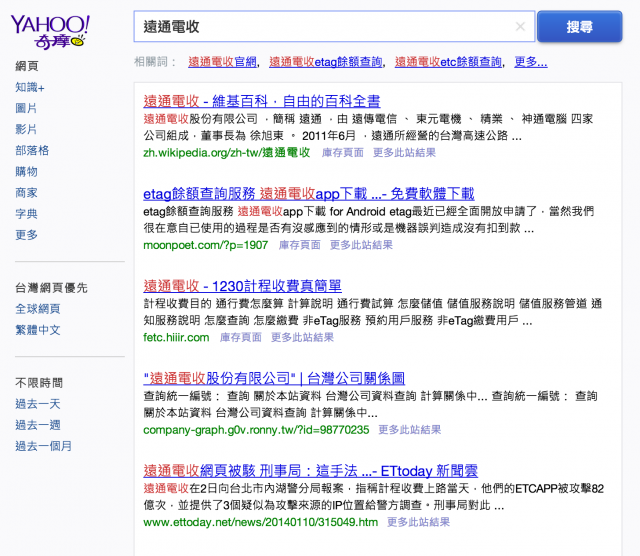Open the 遠通電收 - 1230計程收費真簡單 result
The image size is (640, 556).
pos(242,286)
